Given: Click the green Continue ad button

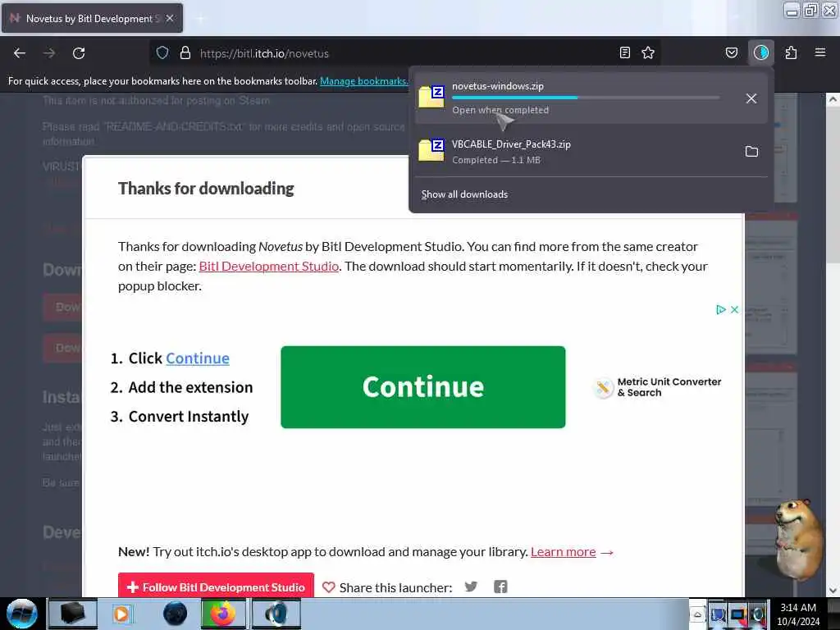Looking at the screenshot, I should (423, 387).
